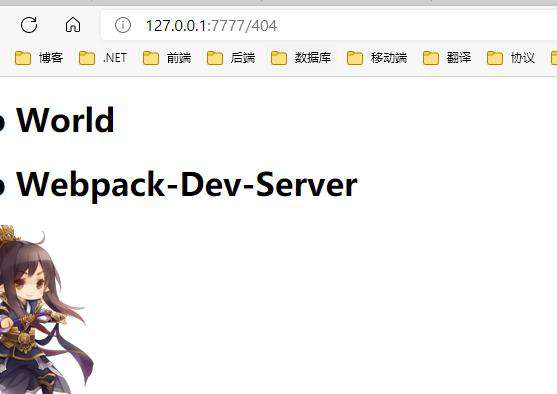This screenshot has width=557, height=394.
Task: Open the 前端 bookmarks folder
Action: point(167,58)
